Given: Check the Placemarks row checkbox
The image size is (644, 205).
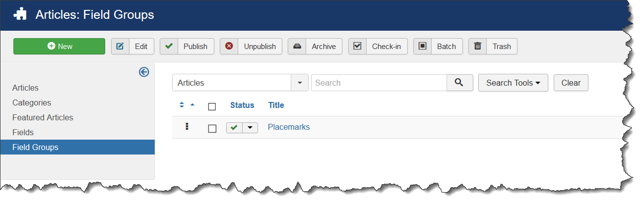Looking at the screenshot, I should coord(212,128).
